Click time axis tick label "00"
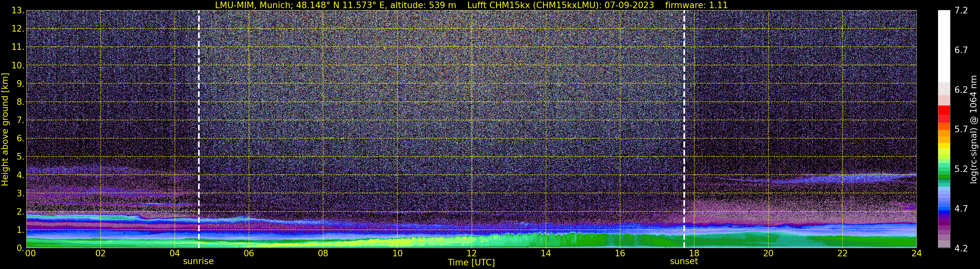Image resolution: width=980 pixels, height=269 pixels. click(30, 254)
